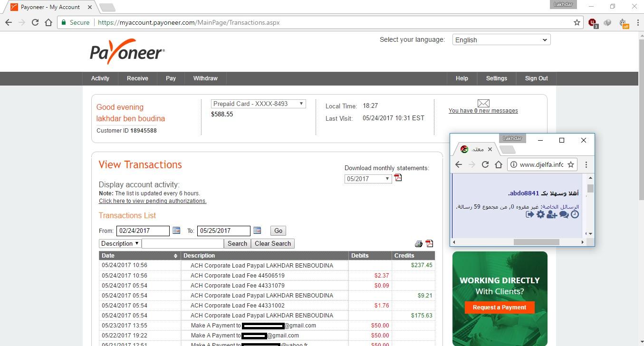Reload the Payoneer page

(x=35, y=22)
